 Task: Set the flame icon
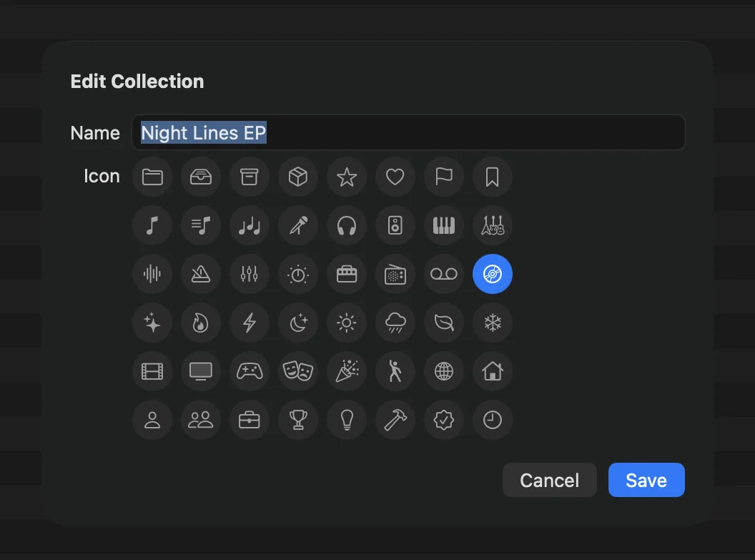pyautogui.click(x=201, y=323)
